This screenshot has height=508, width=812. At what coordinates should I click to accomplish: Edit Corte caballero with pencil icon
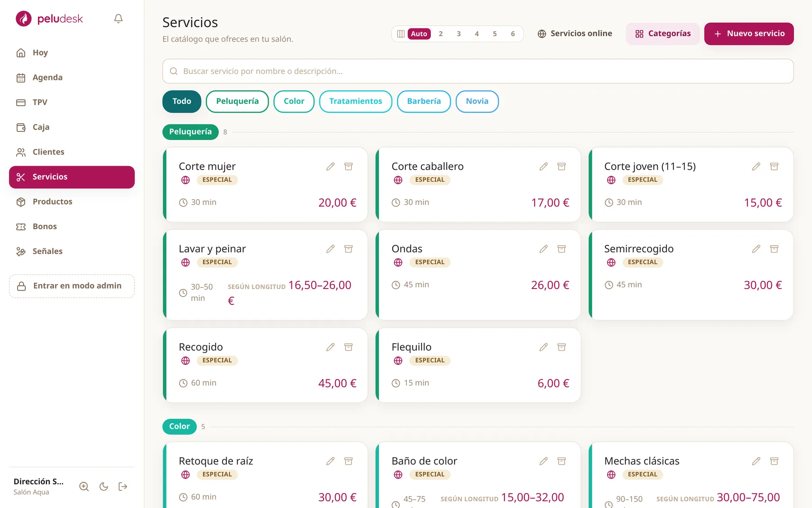pyautogui.click(x=544, y=167)
